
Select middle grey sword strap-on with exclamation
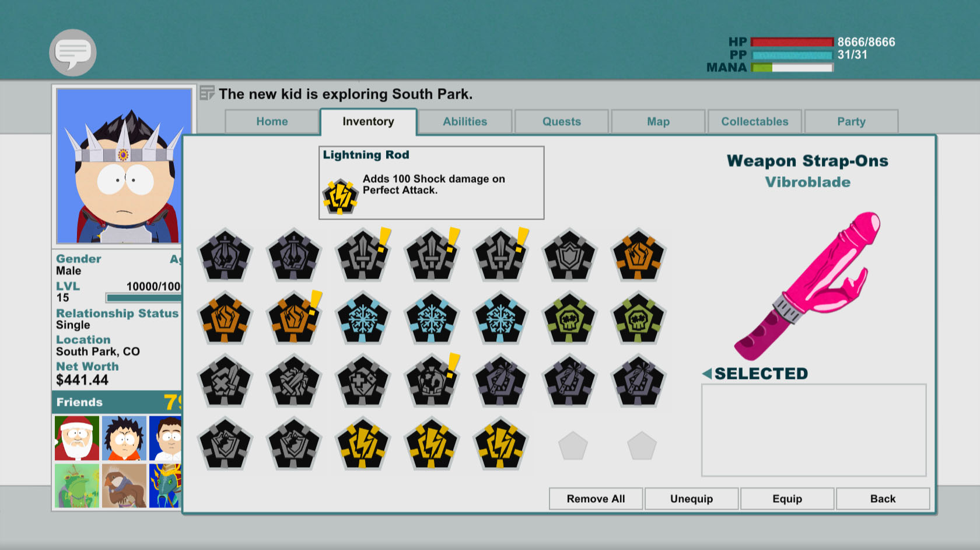pos(432,255)
